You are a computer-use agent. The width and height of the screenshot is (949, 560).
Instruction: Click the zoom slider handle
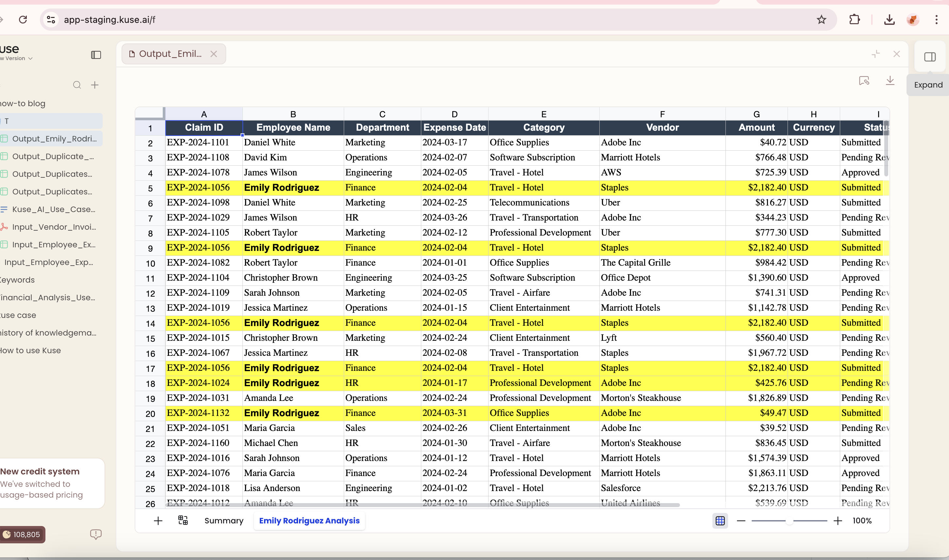(x=789, y=521)
